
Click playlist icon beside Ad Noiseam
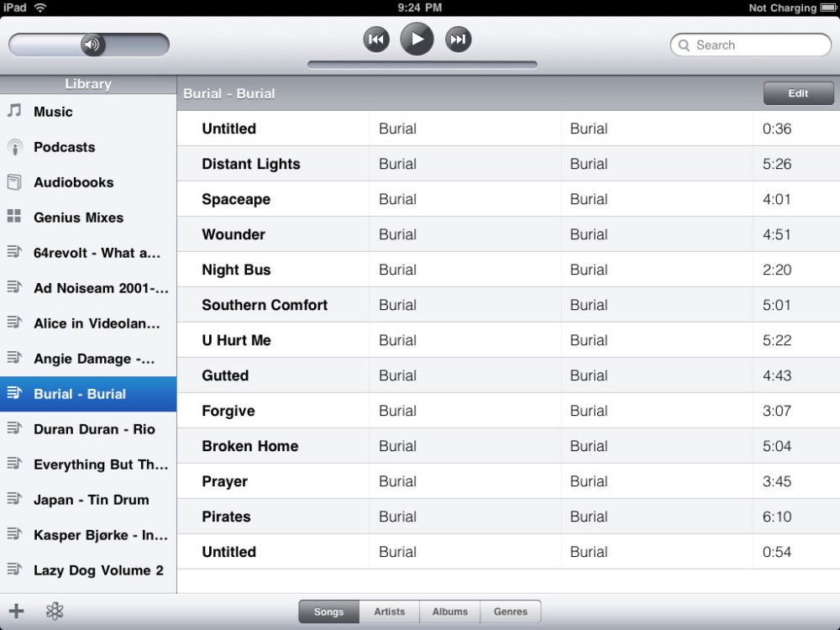pos(14,286)
